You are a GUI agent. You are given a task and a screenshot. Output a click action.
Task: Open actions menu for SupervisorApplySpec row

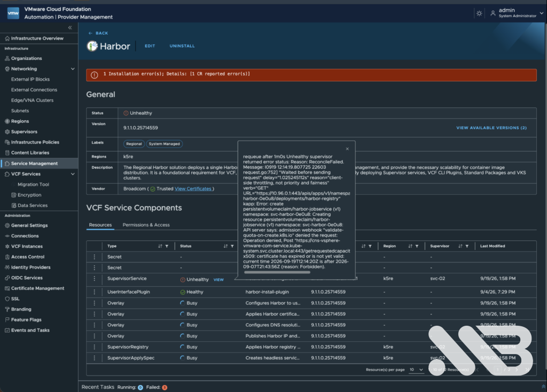click(x=94, y=358)
